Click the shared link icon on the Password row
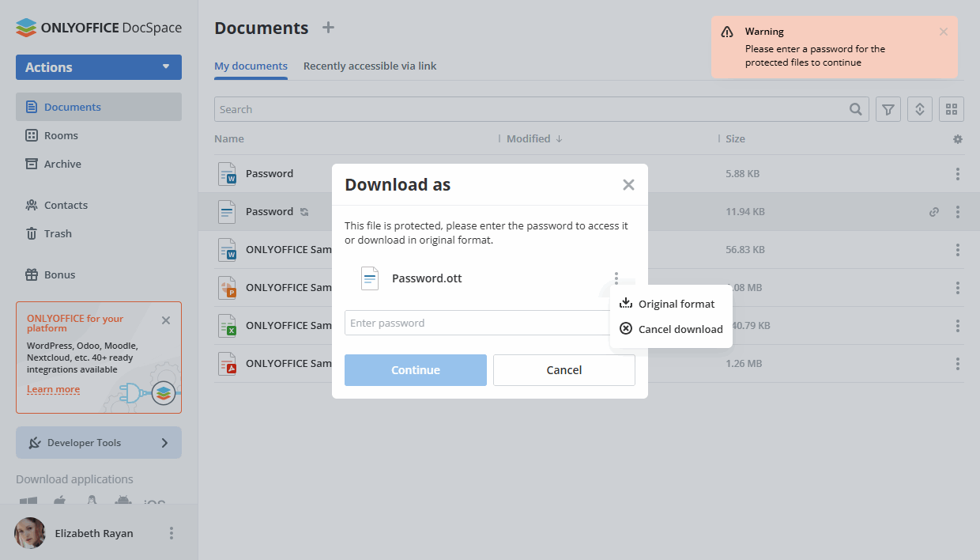The width and height of the screenshot is (980, 560). (x=934, y=212)
